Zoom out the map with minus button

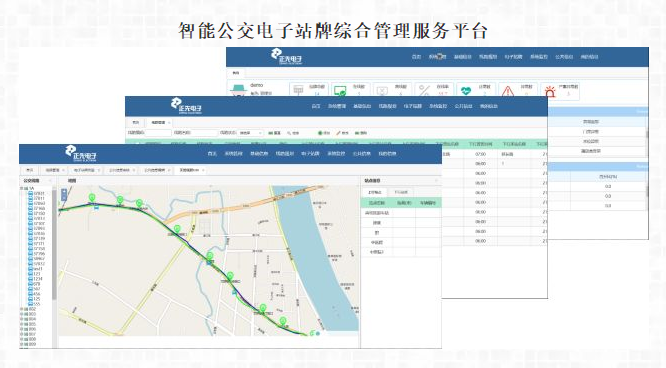[64, 198]
